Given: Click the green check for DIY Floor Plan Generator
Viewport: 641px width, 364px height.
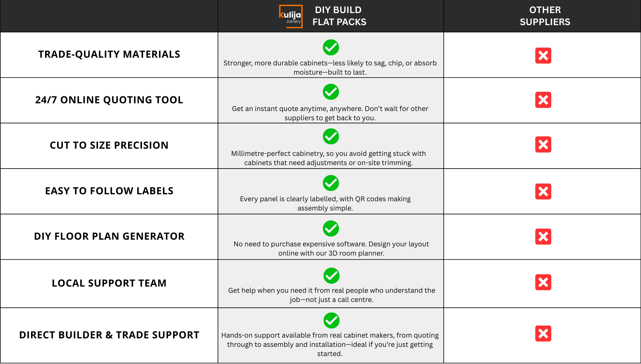Looking at the screenshot, I should click(x=331, y=228).
